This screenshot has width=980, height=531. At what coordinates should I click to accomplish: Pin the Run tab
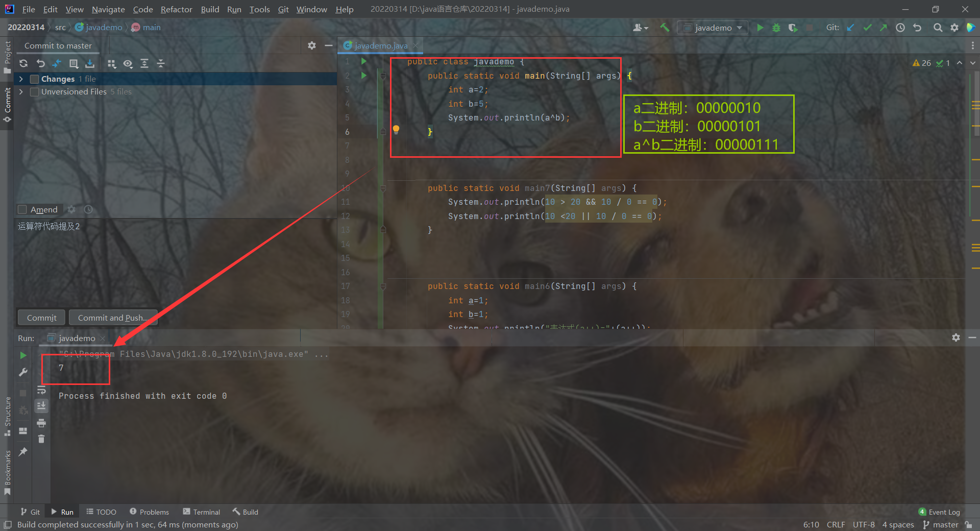coord(23,452)
